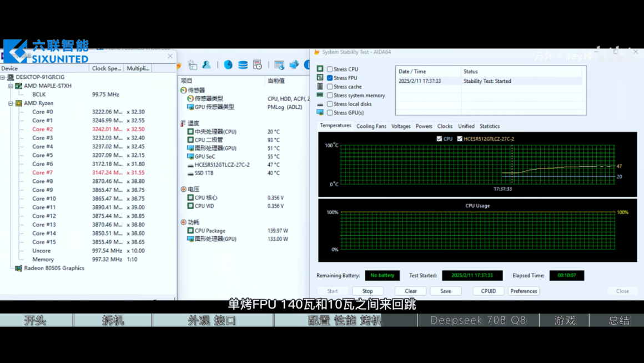Click the AMD MAPLE-STXH motherboard icon
Viewport: 644px width, 363px height.
coord(18,86)
